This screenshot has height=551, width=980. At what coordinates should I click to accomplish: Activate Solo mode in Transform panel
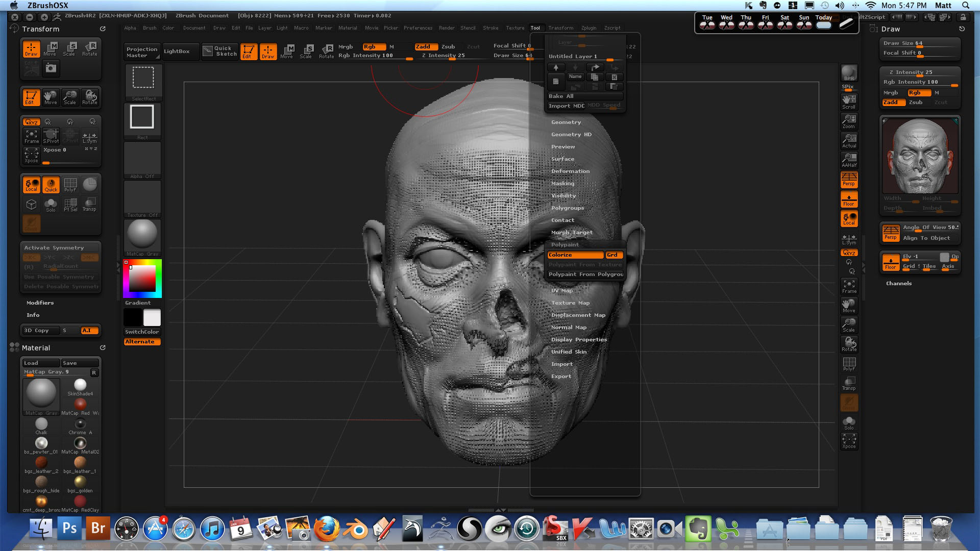click(x=51, y=205)
